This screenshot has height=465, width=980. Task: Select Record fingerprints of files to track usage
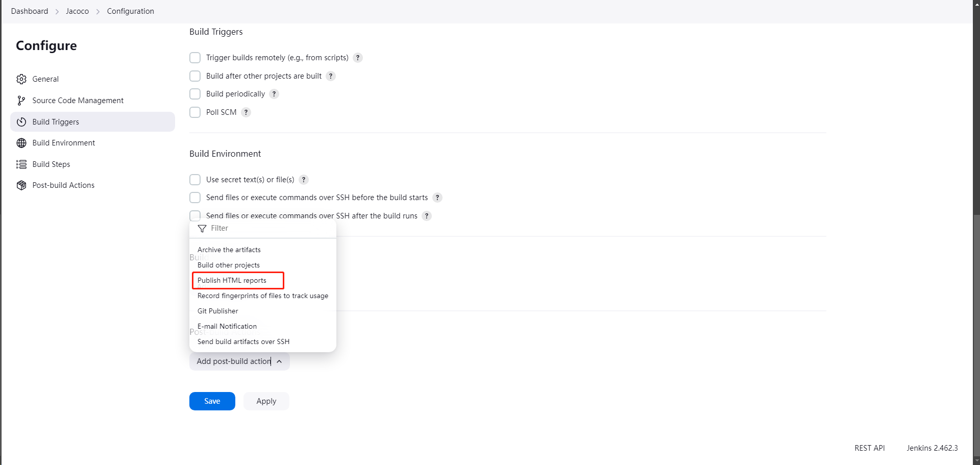point(262,296)
